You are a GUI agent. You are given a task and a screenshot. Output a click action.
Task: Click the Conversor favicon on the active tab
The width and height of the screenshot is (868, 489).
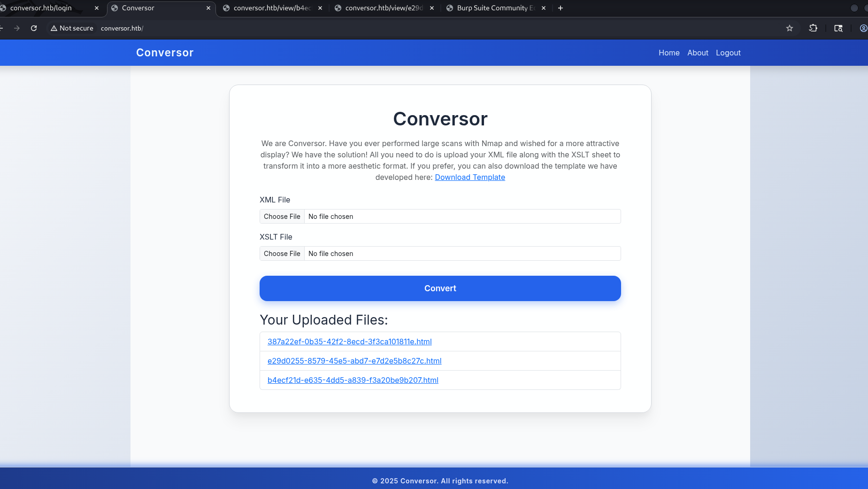click(x=114, y=8)
